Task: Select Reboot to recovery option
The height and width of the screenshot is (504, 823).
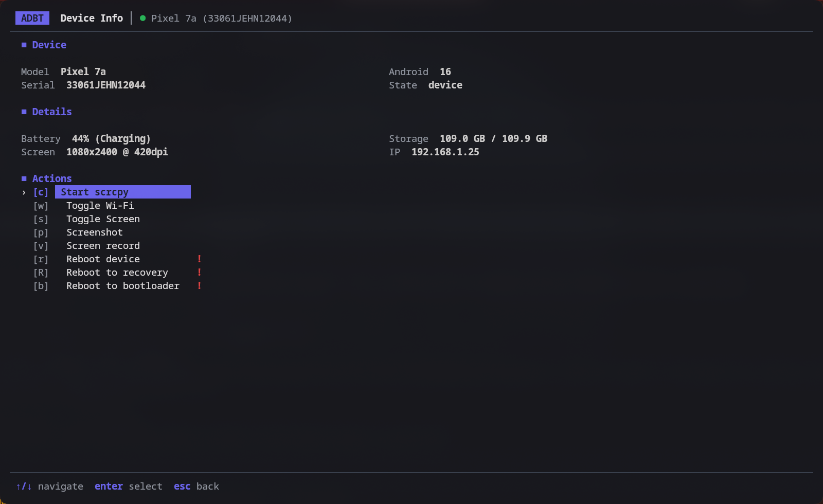Action: [117, 272]
